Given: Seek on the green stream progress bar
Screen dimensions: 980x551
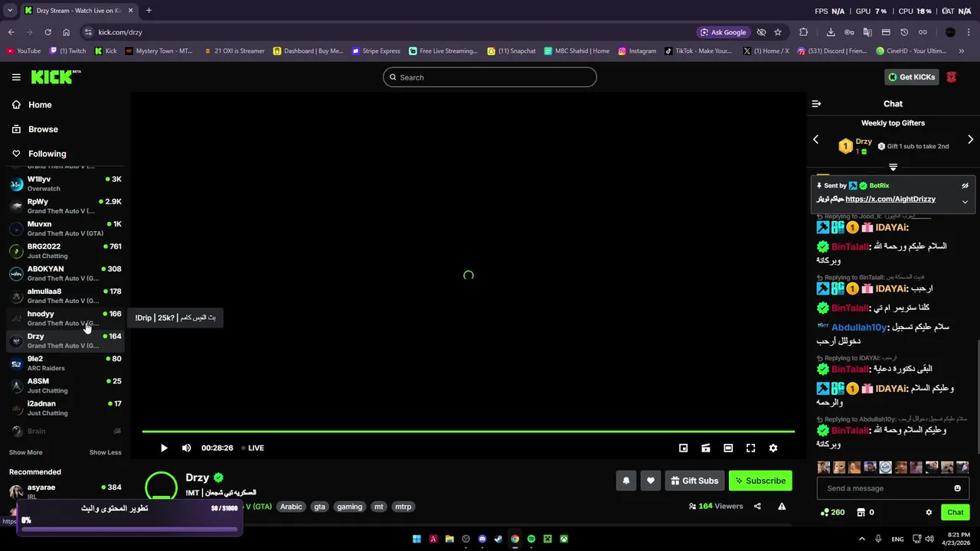Looking at the screenshot, I should pos(468,432).
